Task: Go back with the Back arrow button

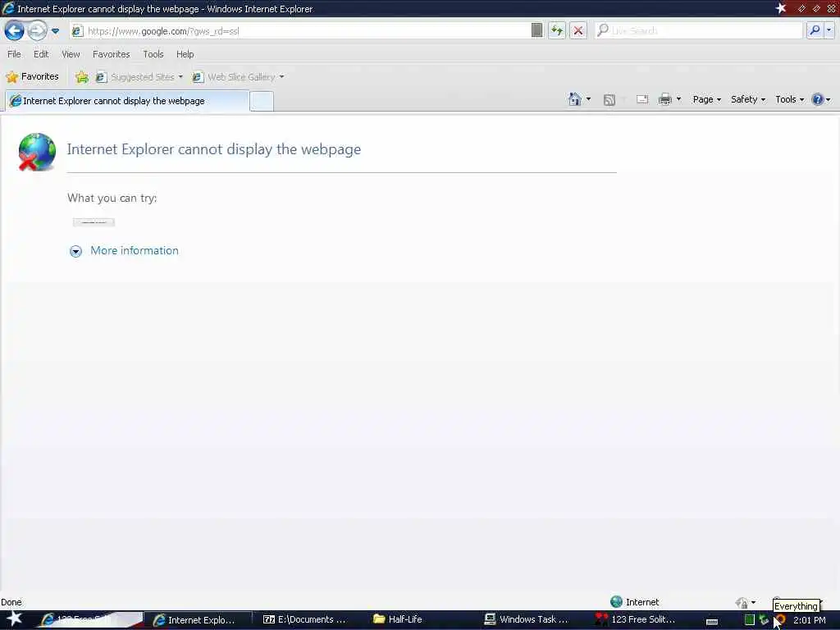Action: (x=14, y=30)
